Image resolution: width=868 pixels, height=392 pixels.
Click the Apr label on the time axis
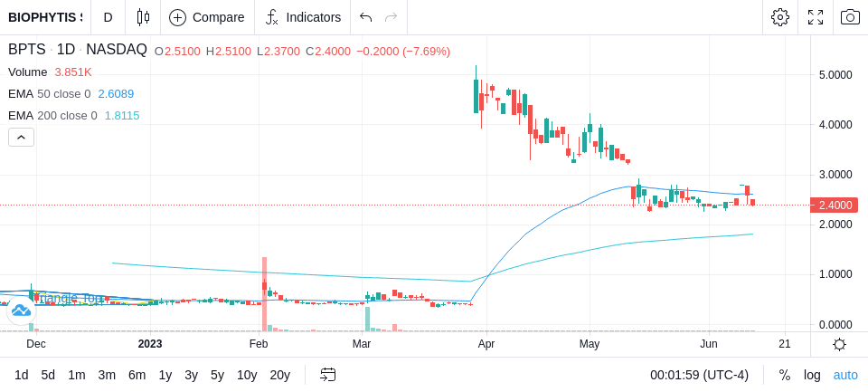tap(486, 344)
